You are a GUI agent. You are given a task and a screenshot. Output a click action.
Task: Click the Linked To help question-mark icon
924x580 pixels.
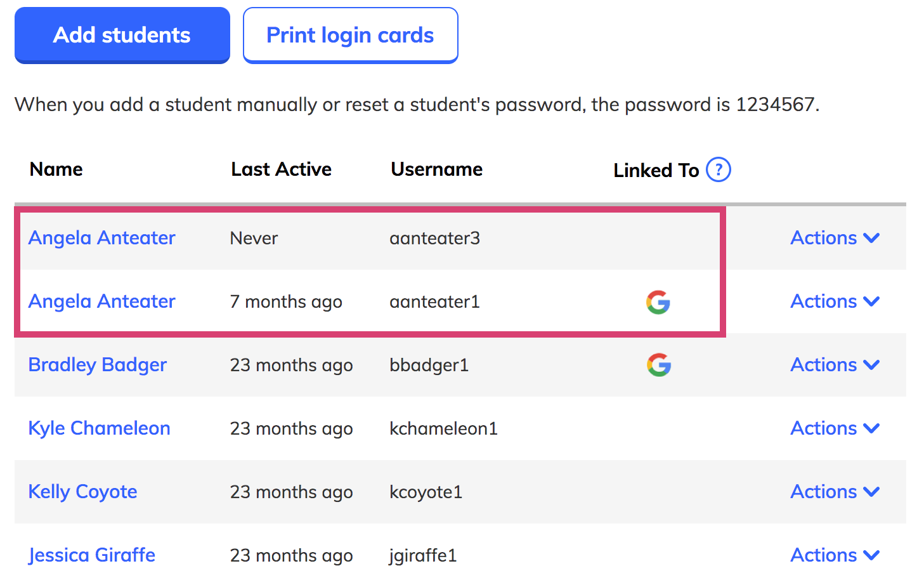pos(719,169)
